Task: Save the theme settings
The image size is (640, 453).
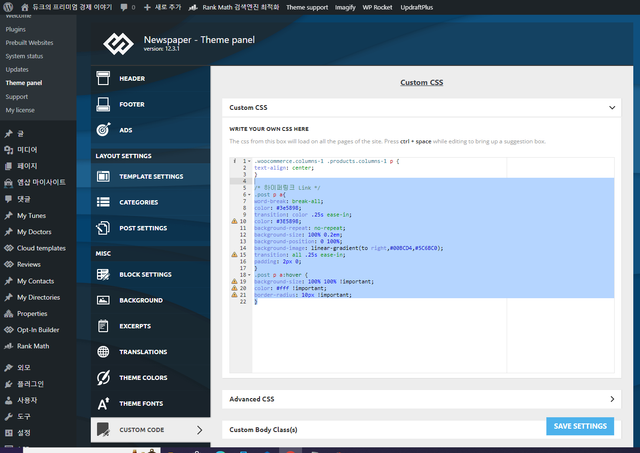Action: point(580,426)
